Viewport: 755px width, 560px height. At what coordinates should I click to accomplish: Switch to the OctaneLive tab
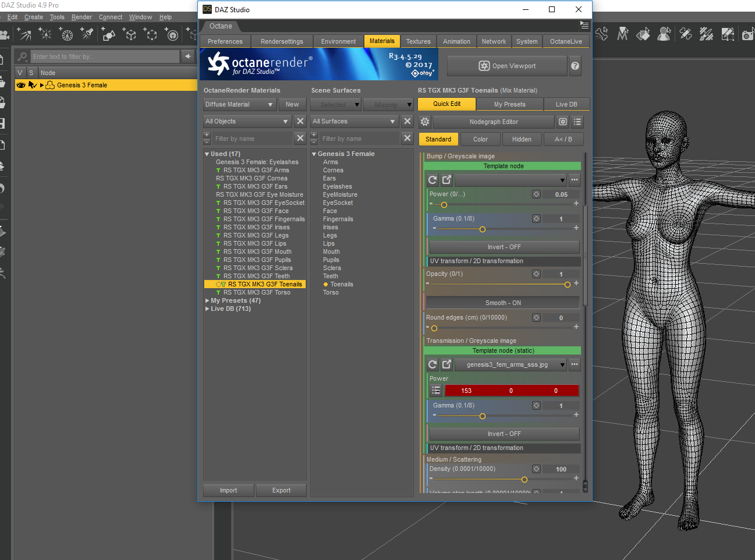[x=566, y=41]
